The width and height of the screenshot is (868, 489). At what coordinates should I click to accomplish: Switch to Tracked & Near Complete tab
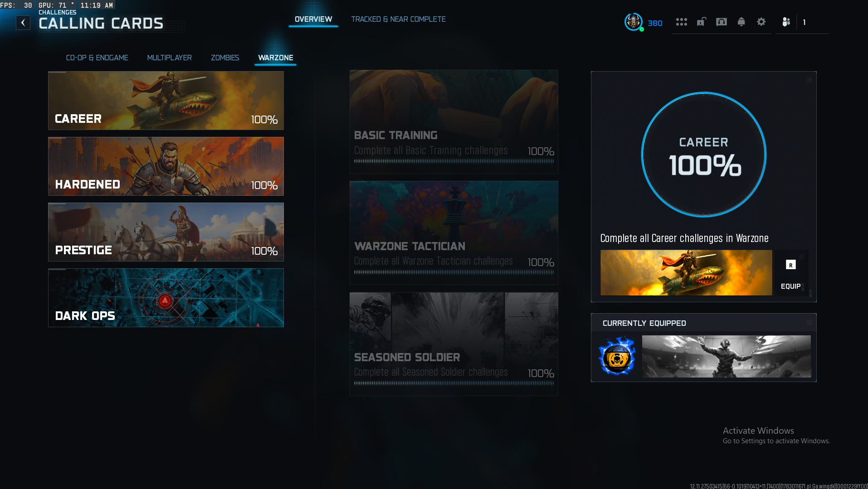(x=398, y=19)
